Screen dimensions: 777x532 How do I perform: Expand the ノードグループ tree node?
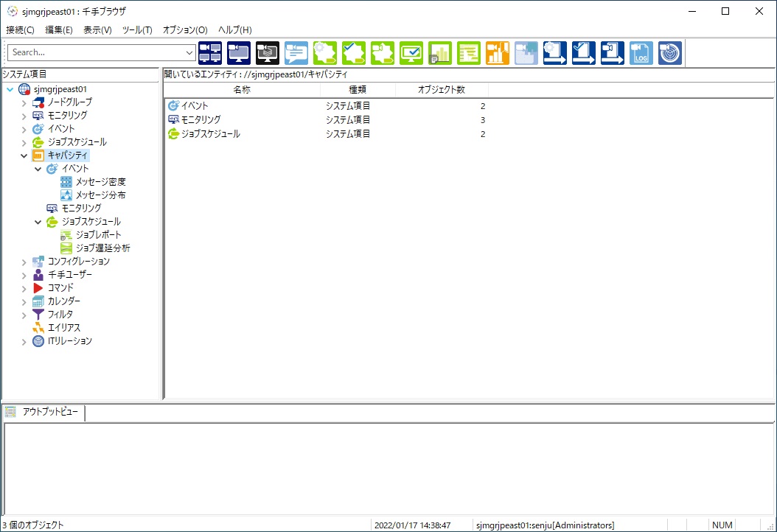(24, 103)
